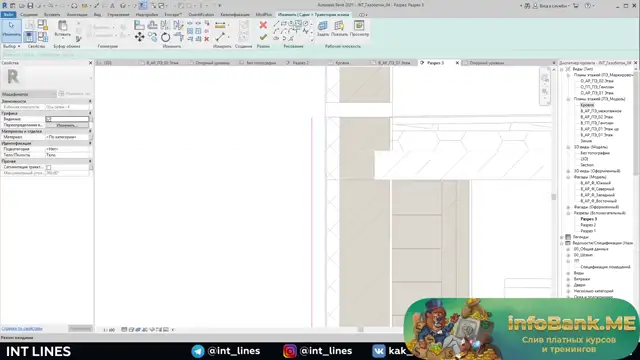Click the Вставить paste clipboard icon
The image size is (640, 360).
[x=62, y=28]
